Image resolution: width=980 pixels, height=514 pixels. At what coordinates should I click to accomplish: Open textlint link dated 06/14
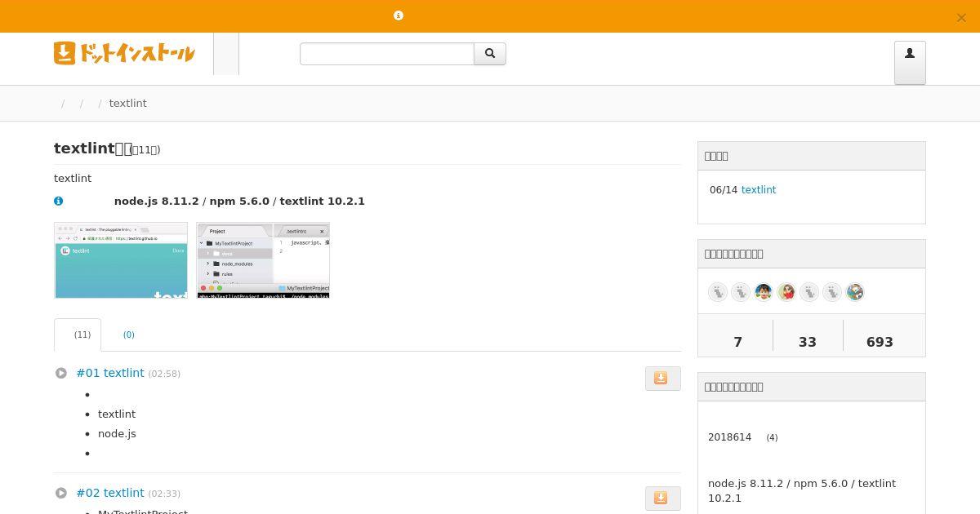(759, 190)
